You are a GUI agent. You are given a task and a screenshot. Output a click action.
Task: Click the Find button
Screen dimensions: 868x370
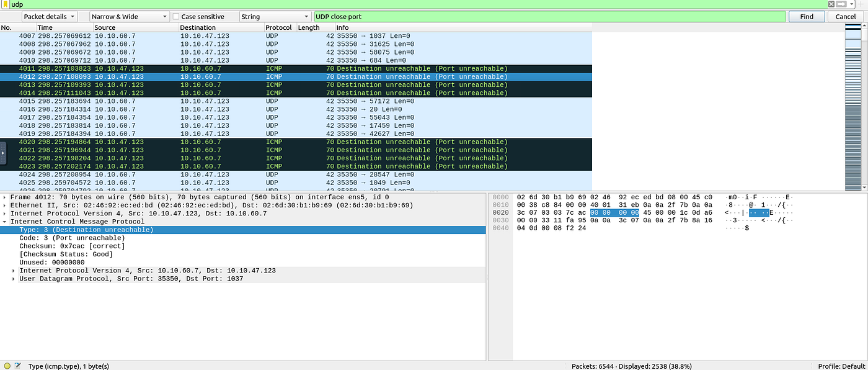(x=807, y=17)
